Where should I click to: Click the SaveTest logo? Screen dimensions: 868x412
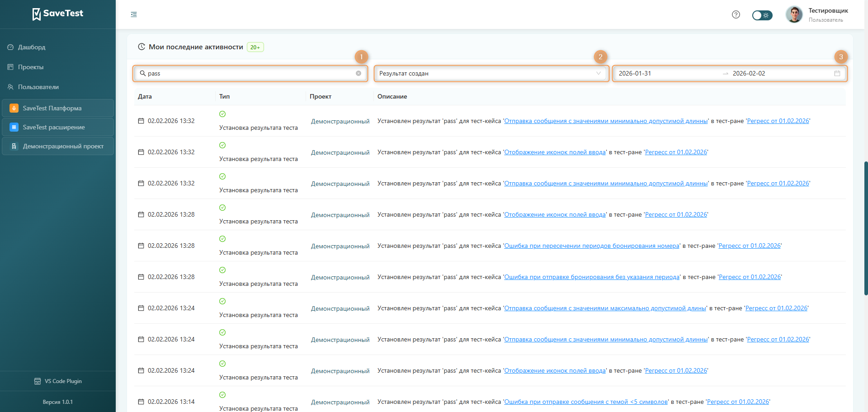57,14
